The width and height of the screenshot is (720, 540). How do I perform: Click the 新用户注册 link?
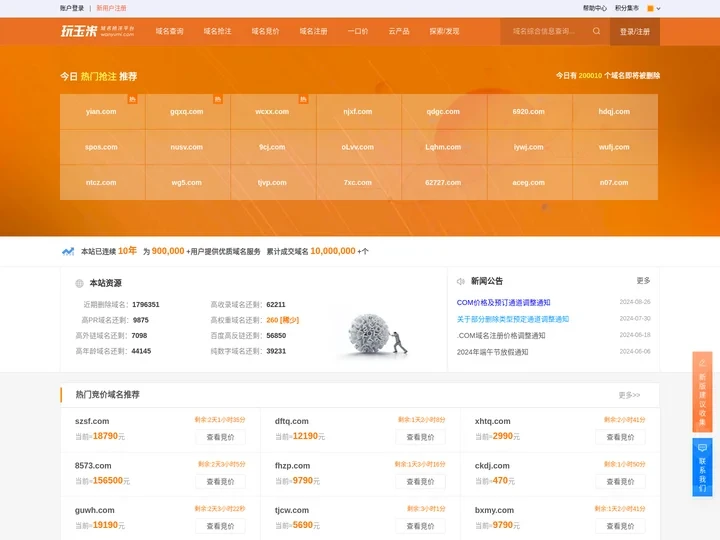[111, 8]
